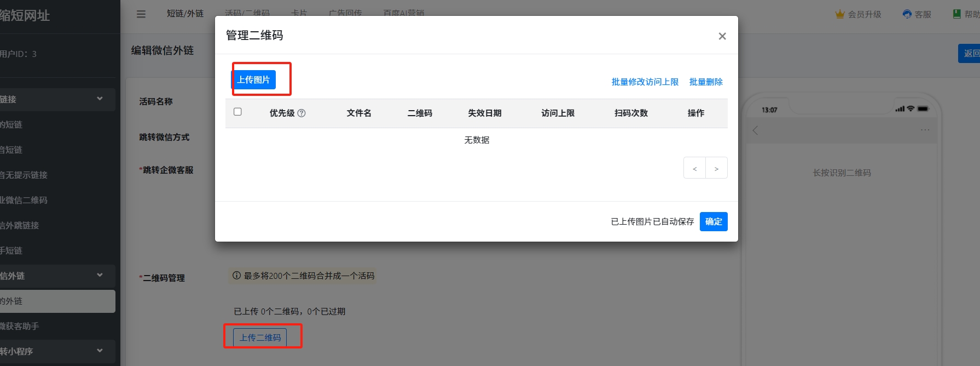
Task: Expand the 链接 sidebar section
Action: [x=100, y=99]
